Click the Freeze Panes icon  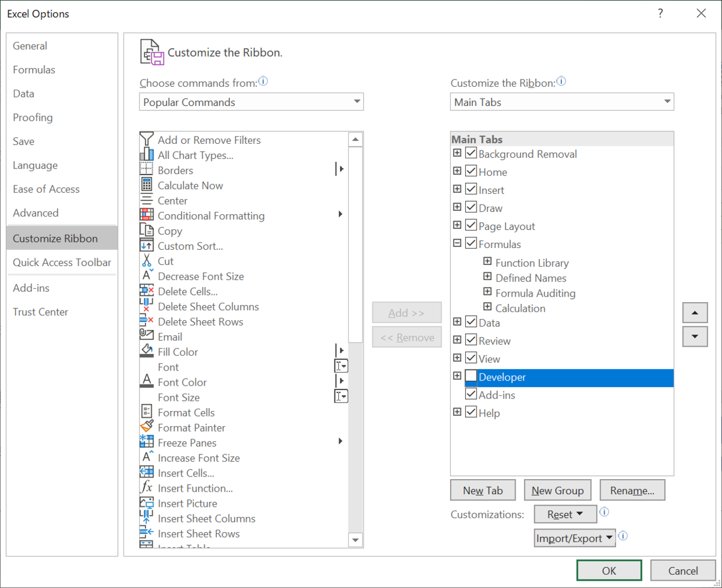147,442
